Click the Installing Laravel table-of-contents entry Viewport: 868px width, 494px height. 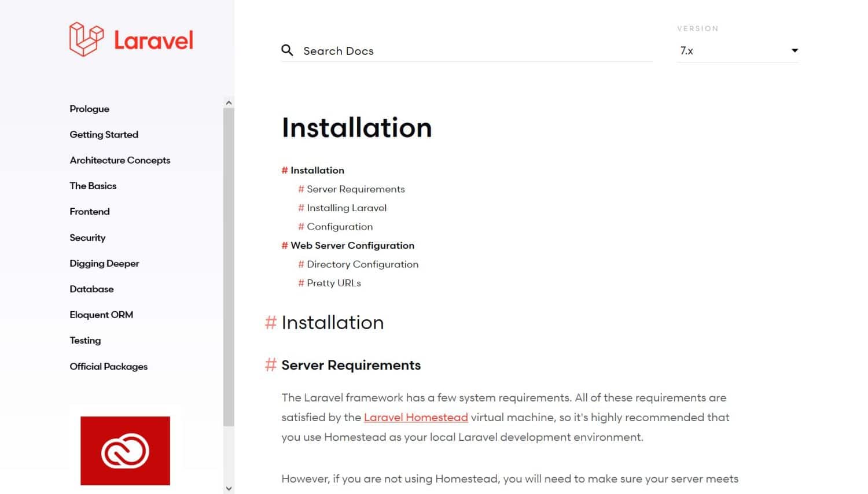[x=346, y=208]
